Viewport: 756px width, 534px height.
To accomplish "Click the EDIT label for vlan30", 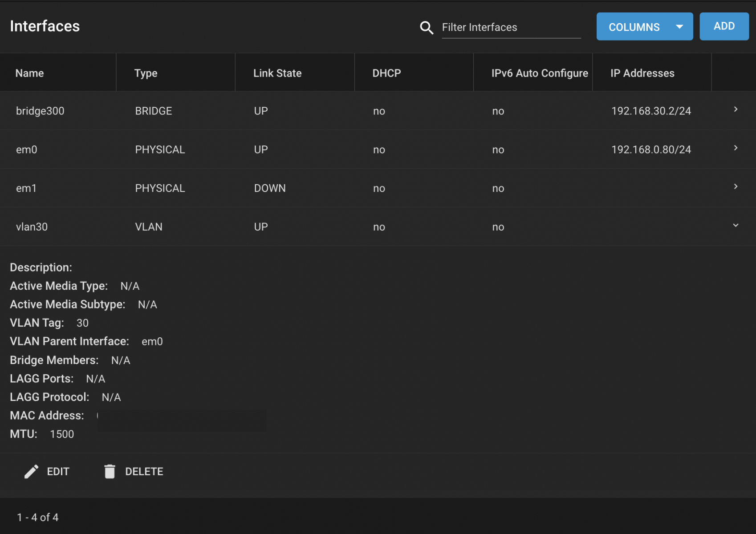I will click(58, 472).
